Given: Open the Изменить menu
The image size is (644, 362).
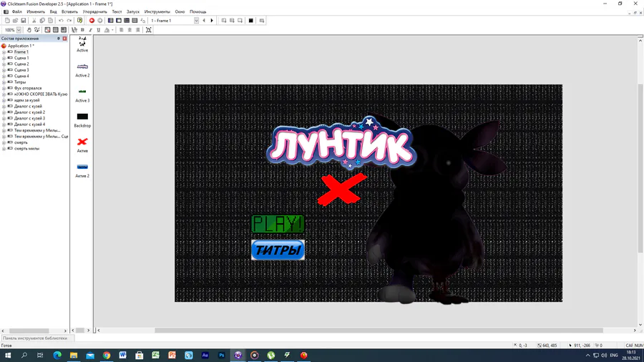Looking at the screenshot, I should [36, 12].
